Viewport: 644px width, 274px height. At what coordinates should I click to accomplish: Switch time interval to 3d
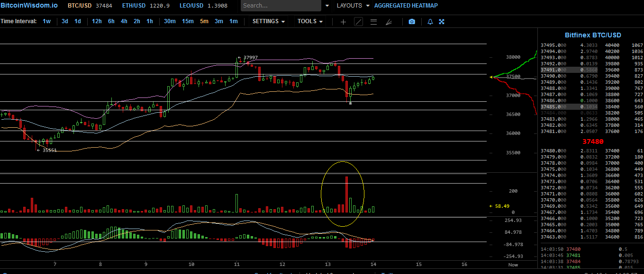point(65,21)
